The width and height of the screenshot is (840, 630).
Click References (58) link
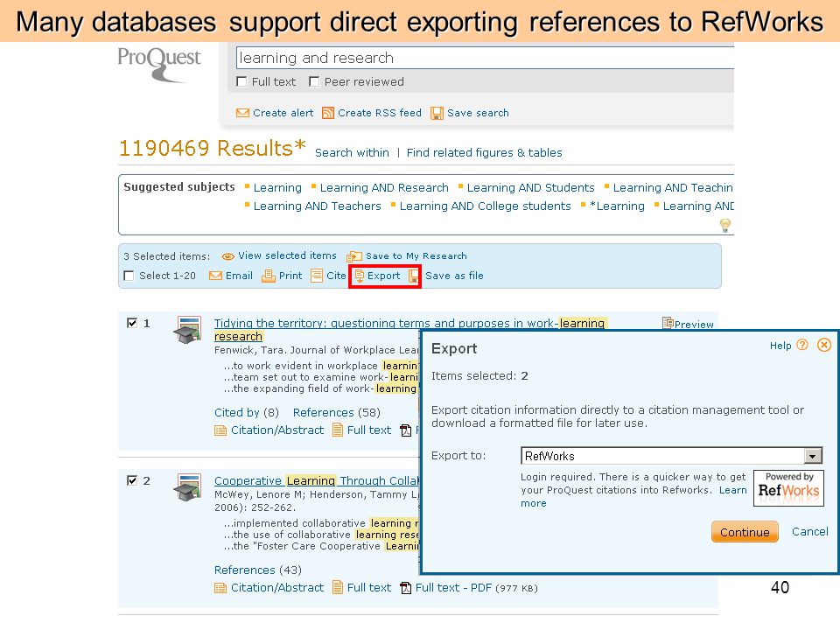tap(336, 412)
